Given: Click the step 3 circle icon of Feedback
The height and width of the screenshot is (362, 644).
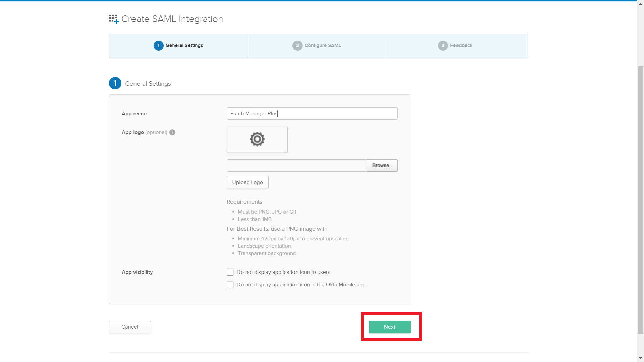Looking at the screenshot, I should point(443,46).
